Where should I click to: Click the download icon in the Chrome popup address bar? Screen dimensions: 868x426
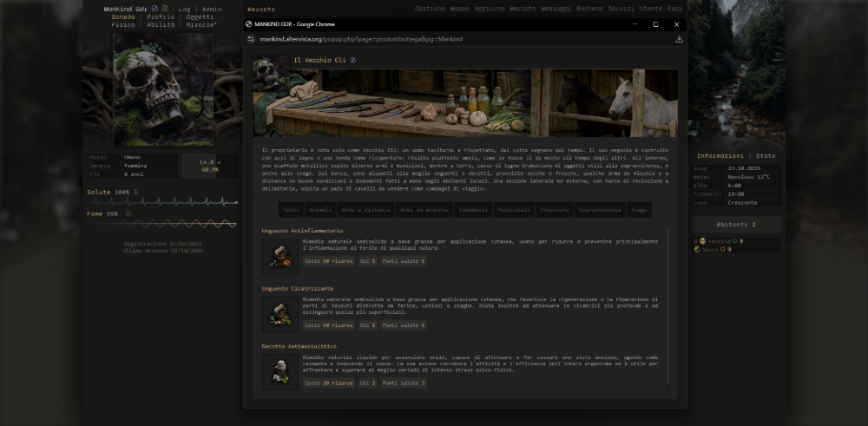pyautogui.click(x=680, y=39)
